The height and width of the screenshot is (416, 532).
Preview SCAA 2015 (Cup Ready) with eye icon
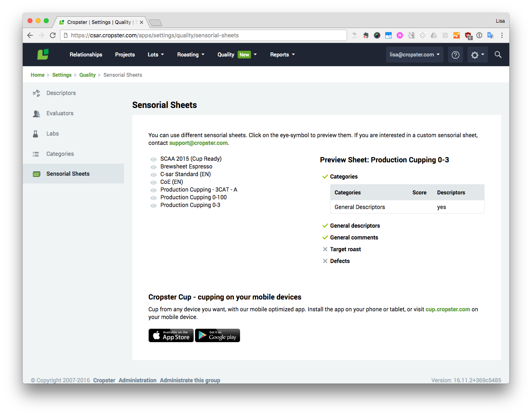tap(153, 160)
